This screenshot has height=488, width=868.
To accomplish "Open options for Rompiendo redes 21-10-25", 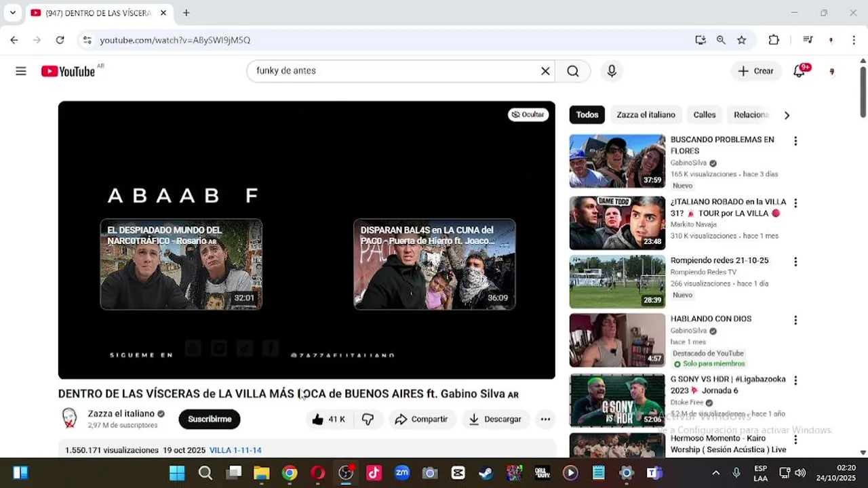I will point(795,262).
